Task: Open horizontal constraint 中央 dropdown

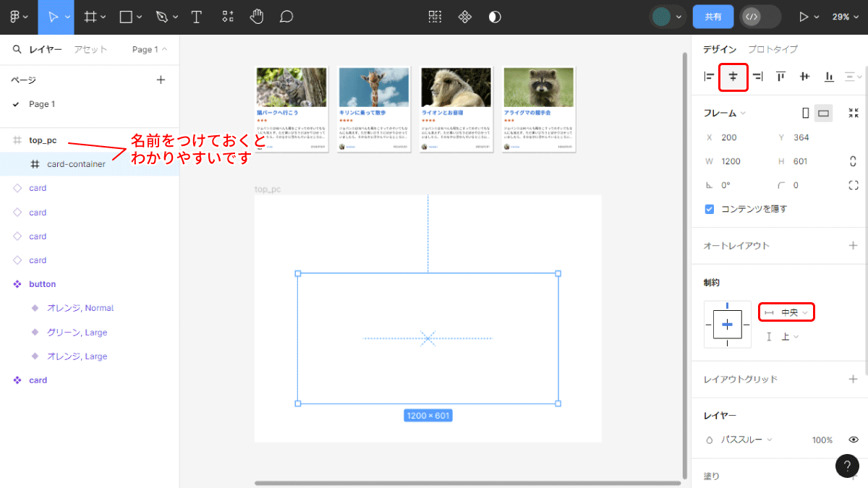Action: click(x=787, y=312)
